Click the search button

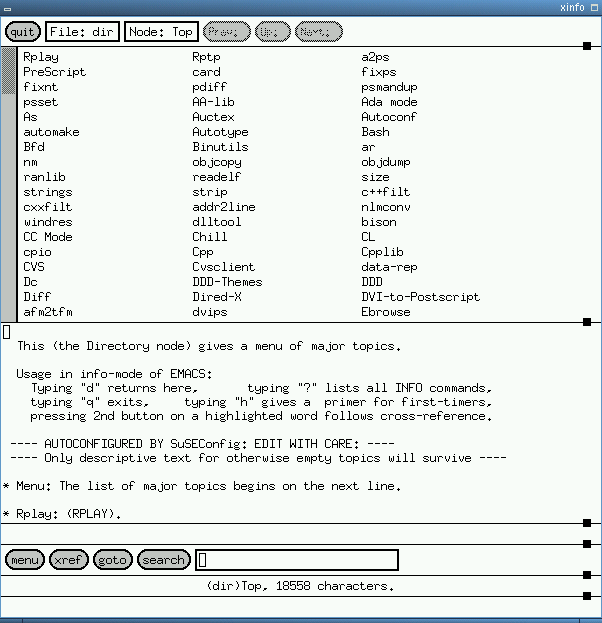[163, 560]
